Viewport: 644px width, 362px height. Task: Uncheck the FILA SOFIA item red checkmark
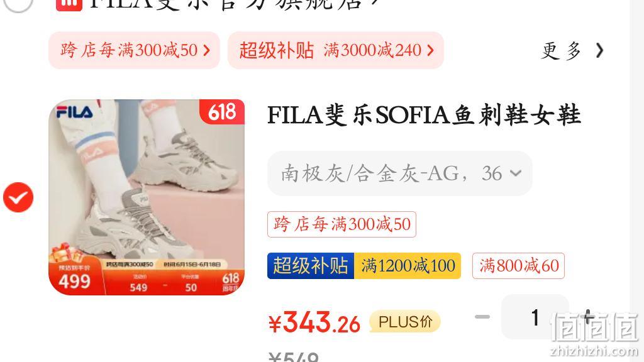[x=18, y=197]
